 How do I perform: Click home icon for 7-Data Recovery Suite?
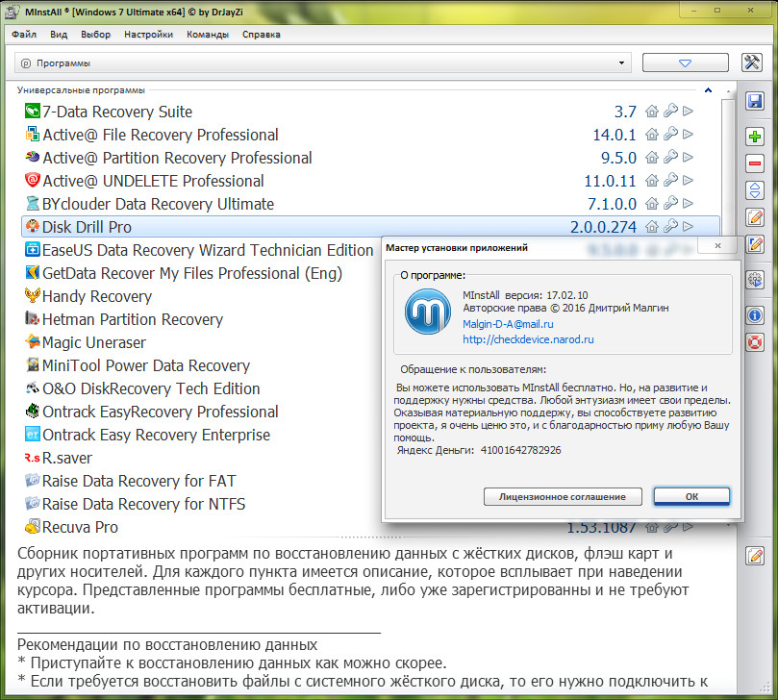(652, 112)
